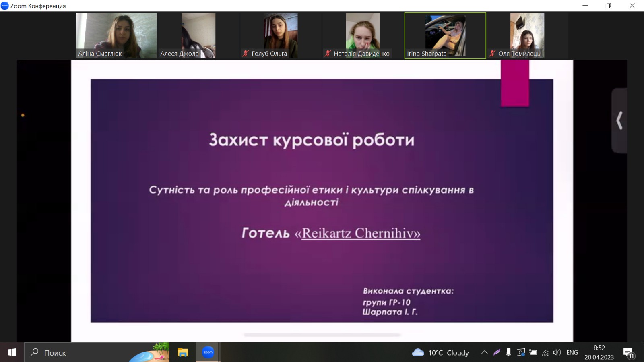Screen dimensions: 644x362
Task: Switch the ENG input language indicator
Action: (572, 352)
